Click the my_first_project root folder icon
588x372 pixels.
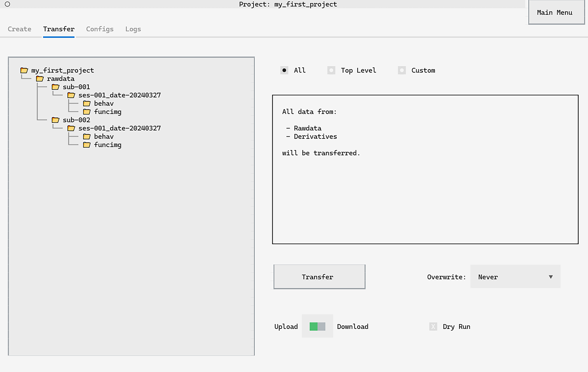click(x=24, y=70)
